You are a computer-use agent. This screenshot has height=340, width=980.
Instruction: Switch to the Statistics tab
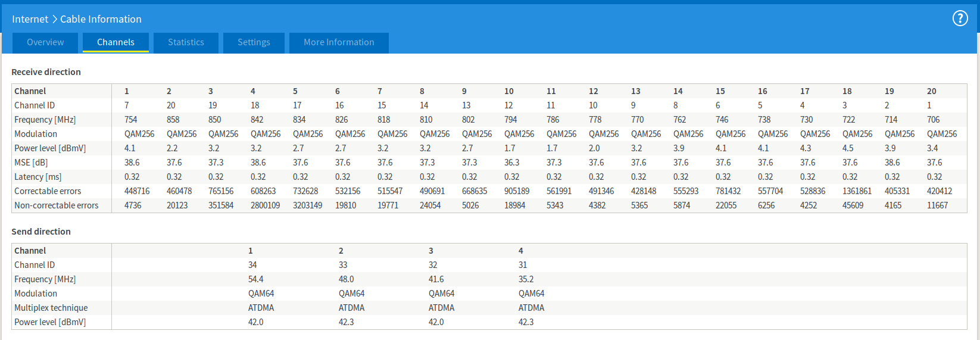186,42
